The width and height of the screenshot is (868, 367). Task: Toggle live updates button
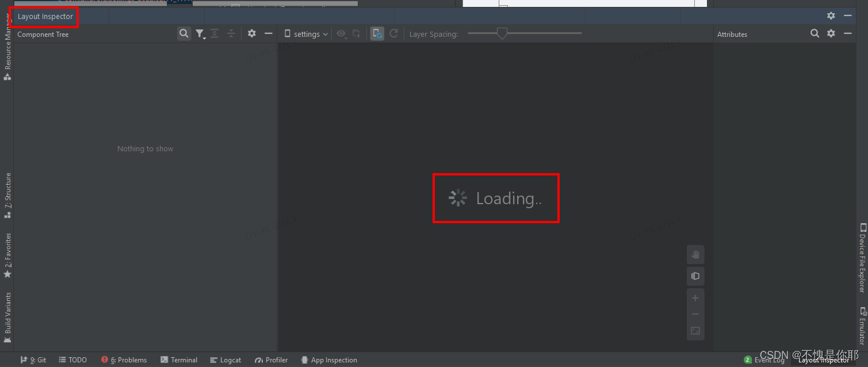(x=377, y=34)
